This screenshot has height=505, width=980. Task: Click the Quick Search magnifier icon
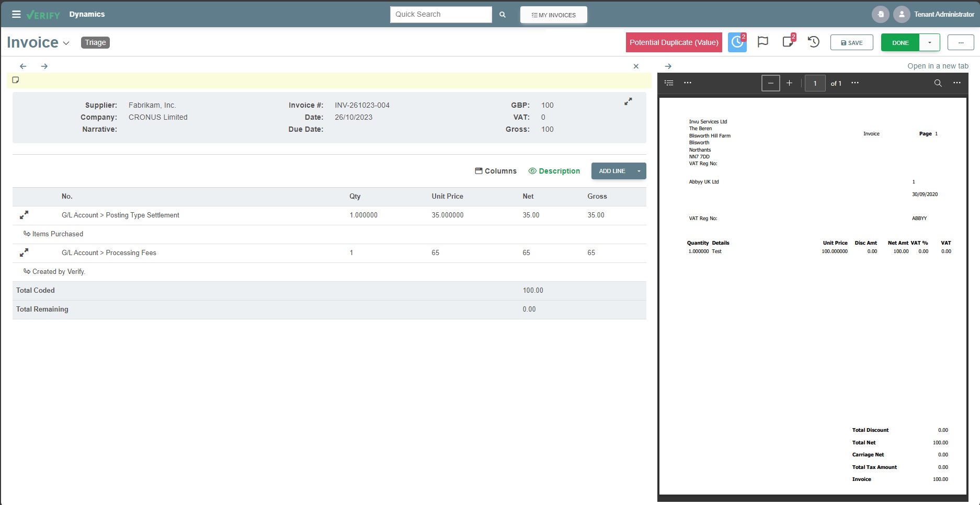(x=503, y=15)
